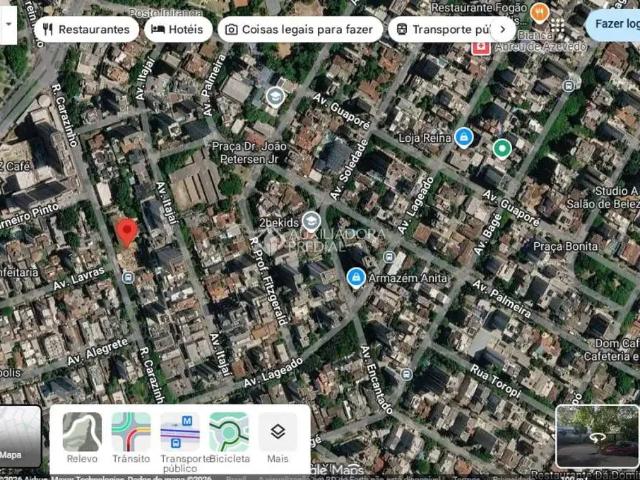The width and height of the screenshot is (640, 480).
Task: Click the Av. Soledade street label
Action: pyautogui.click(x=349, y=169)
